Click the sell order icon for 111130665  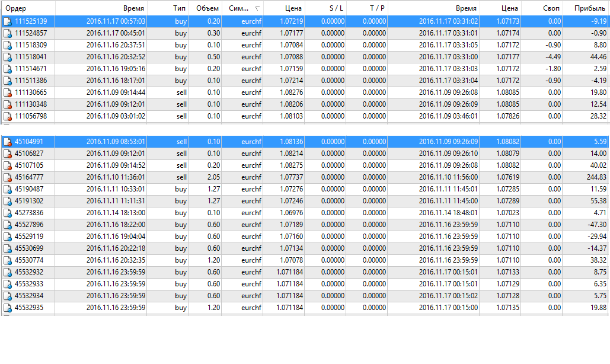[7, 93]
